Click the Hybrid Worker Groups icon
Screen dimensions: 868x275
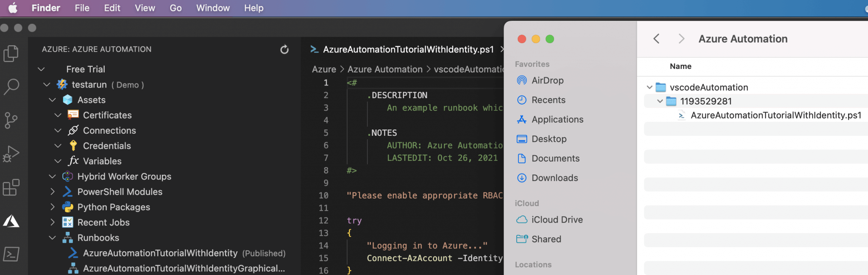pos(68,176)
